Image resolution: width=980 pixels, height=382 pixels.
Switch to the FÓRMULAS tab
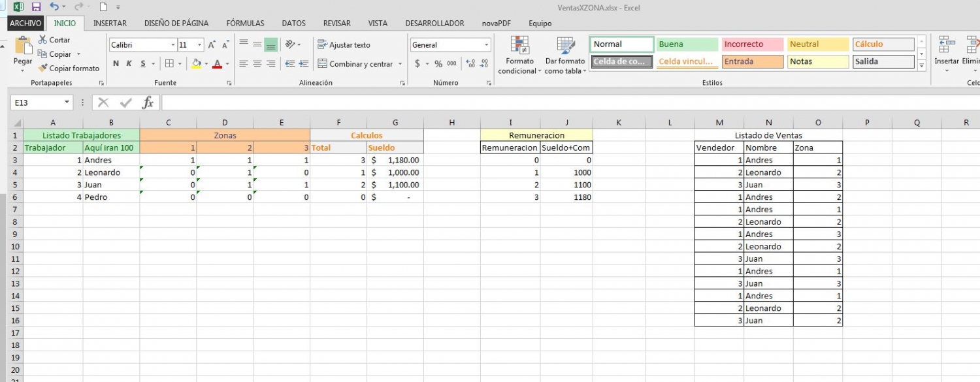[246, 23]
